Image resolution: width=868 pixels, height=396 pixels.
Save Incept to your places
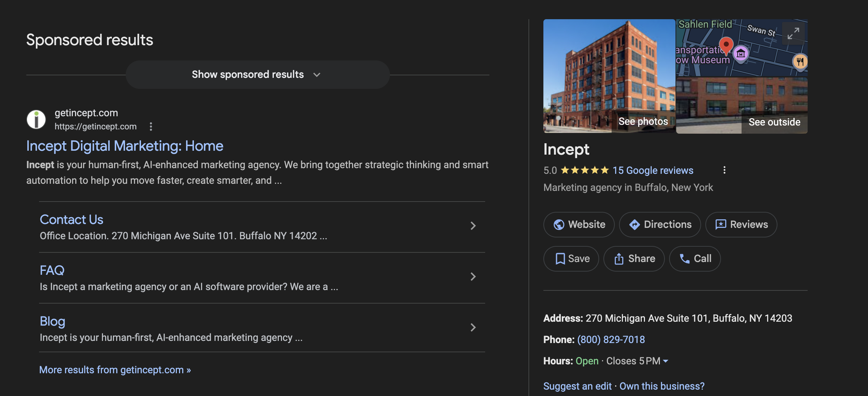(571, 259)
